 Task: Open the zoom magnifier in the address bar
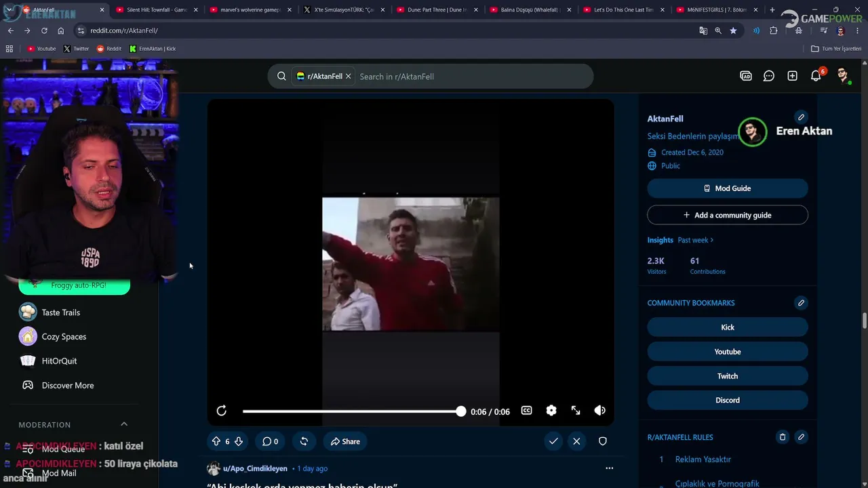718,30
